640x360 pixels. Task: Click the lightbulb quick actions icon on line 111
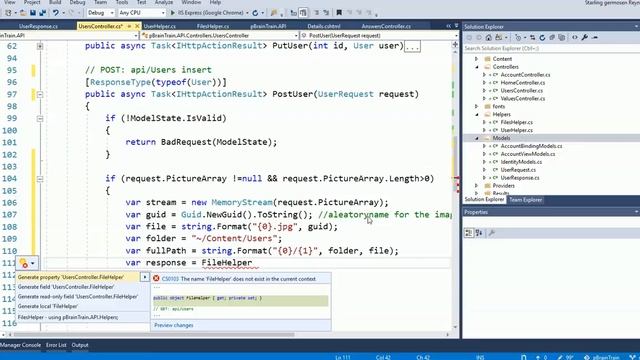pyautogui.click(x=24, y=263)
